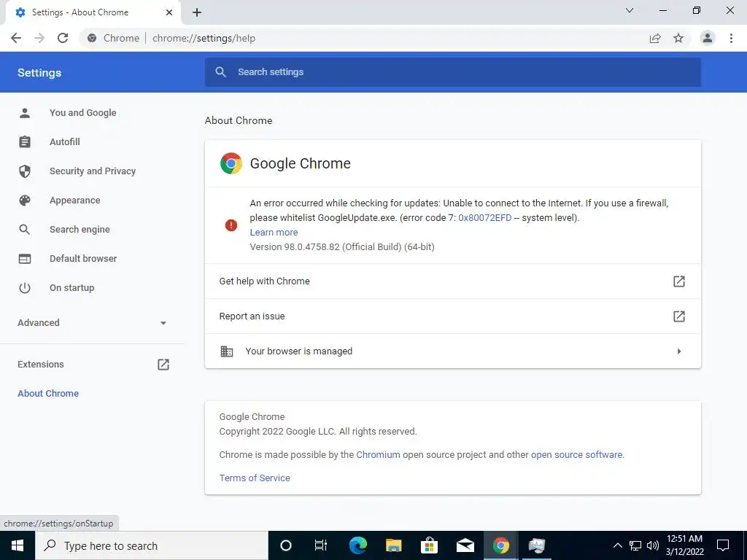
Task: Open Your browser is managed row
Action: (452, 351)
